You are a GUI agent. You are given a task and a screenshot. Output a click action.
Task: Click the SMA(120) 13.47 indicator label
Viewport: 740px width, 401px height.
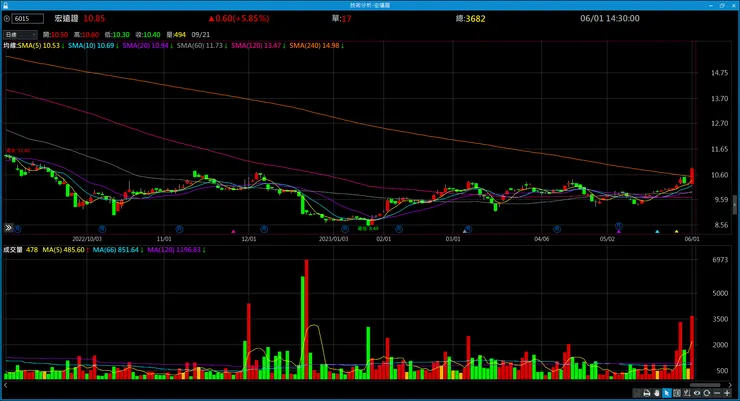(258, 46)
